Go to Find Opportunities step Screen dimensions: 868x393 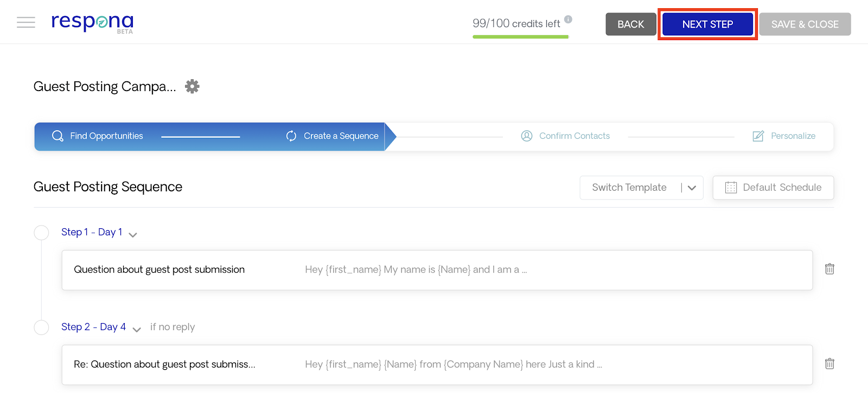click(98, 136)
